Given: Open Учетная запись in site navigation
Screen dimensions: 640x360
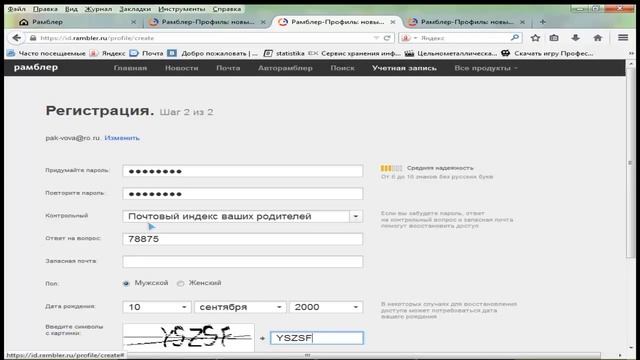Looking at the screenshot, I should (404, 68).
